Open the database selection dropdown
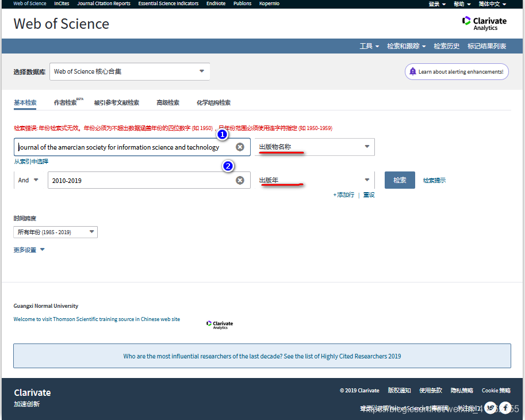 [x=129, y=72]
